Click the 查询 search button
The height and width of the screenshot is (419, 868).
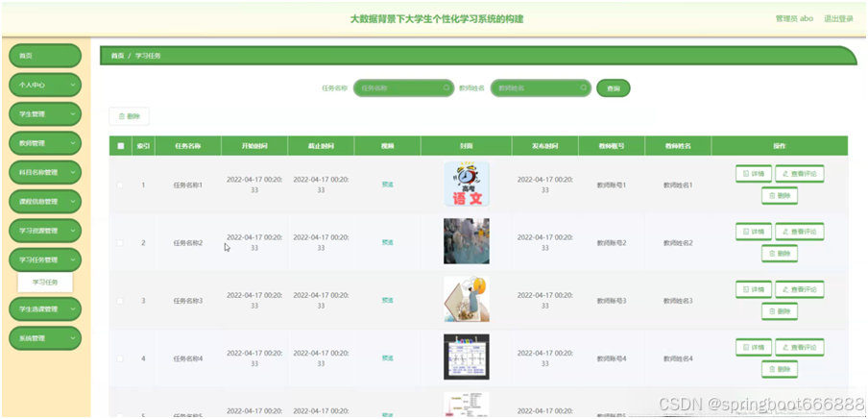point(613,88)
